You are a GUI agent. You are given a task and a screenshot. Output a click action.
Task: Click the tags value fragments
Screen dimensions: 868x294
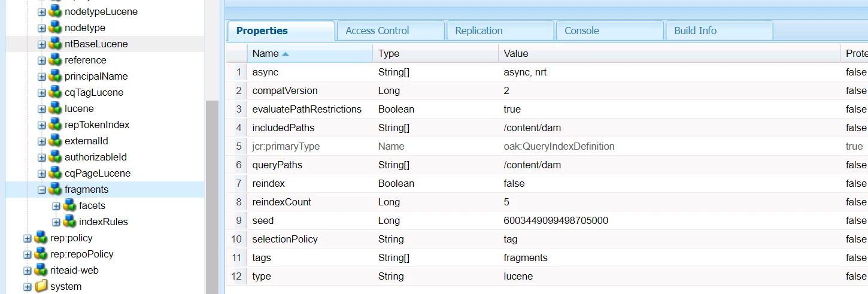(526, 257)
